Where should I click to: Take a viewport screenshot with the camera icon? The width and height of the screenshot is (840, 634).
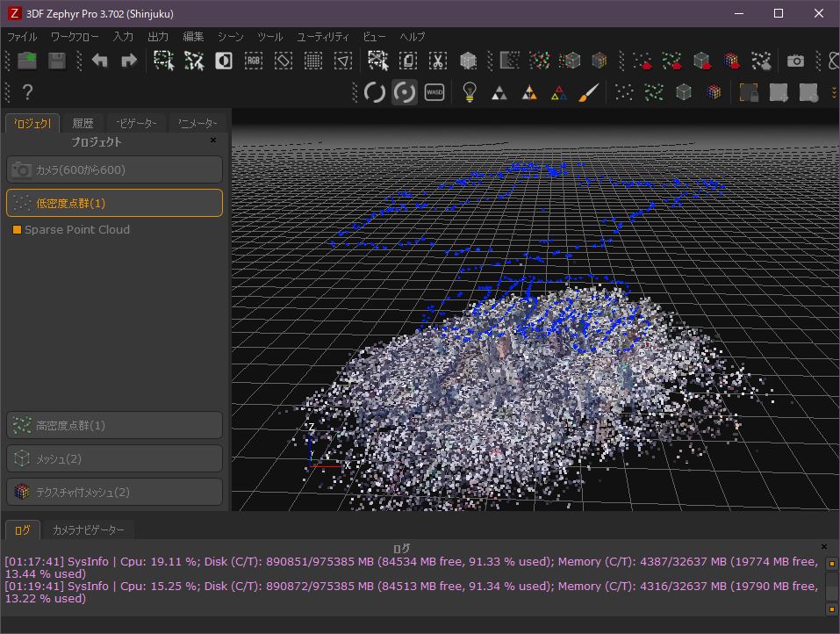796,60
